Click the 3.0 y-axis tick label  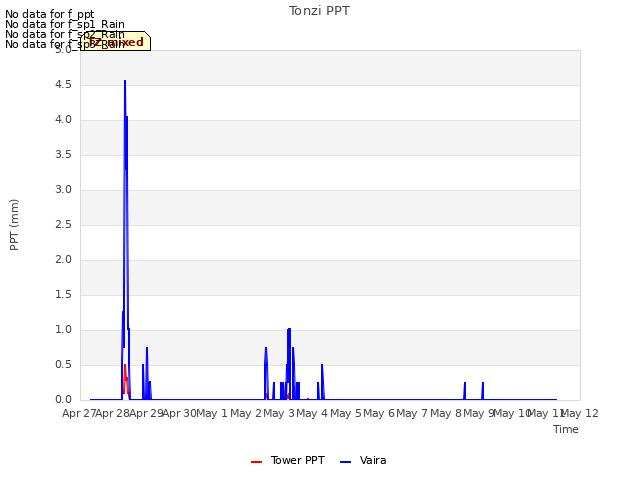coord(63,190)
